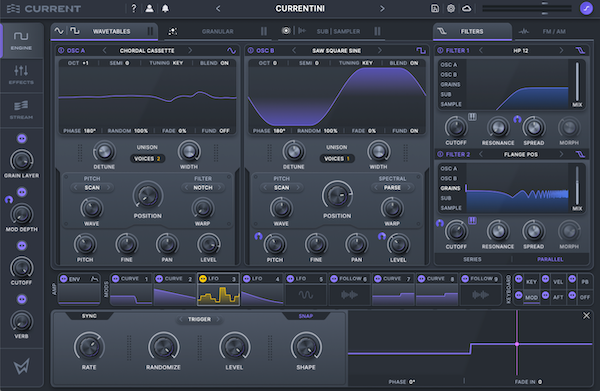The image size is (600, 391).
Task: Click the Filter 1 Mix slider
Action: point(577,81)
